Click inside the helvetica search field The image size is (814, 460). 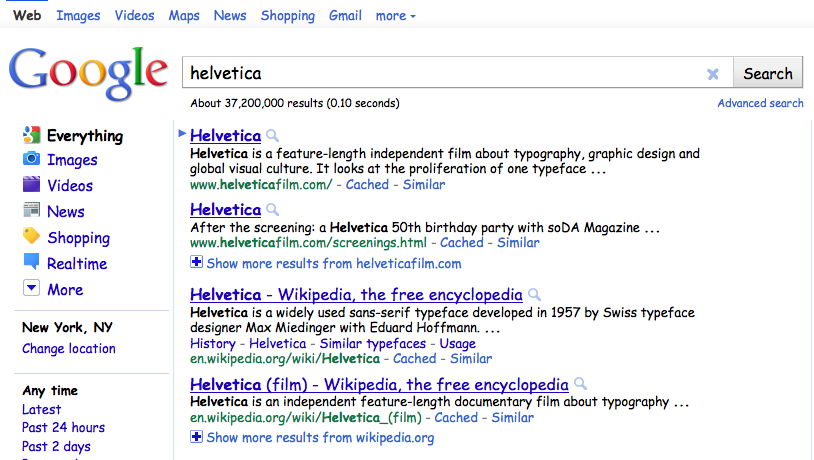(x=440, y=74)
